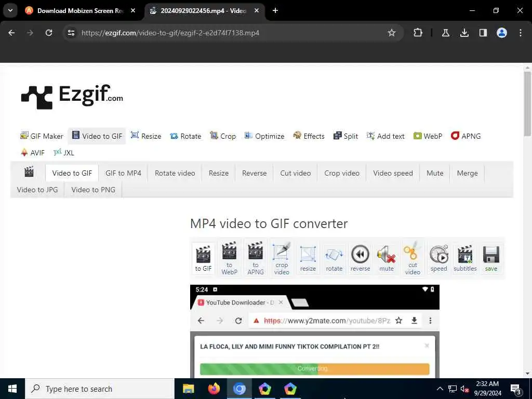The width and height of the screenshot is (532, 399).
Task: Open the Chrome profile avatar icon
Action: 502,33
